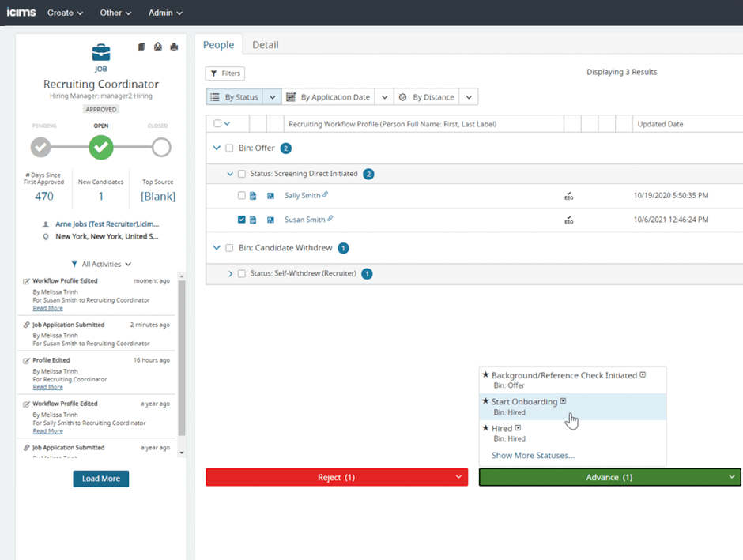Open the Advance button dropdown arrow
The width and height of the screenshot is (743, 560).
[x=732, y=477]
